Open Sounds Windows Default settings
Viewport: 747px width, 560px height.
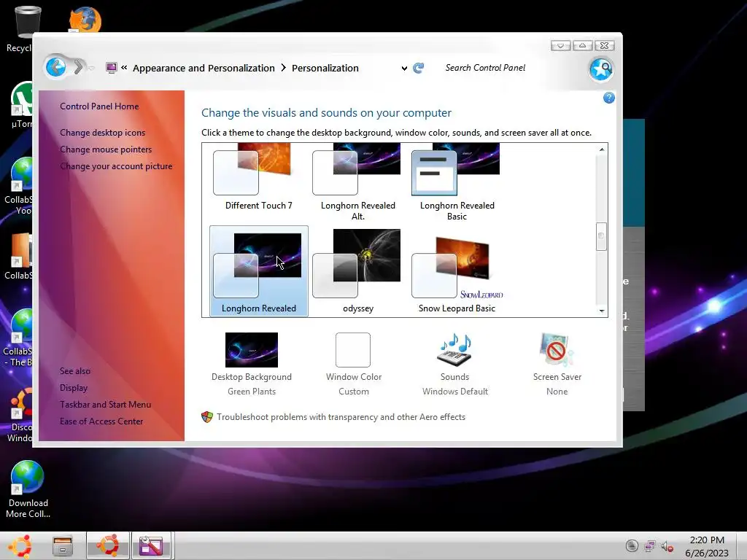click(455, 365)
